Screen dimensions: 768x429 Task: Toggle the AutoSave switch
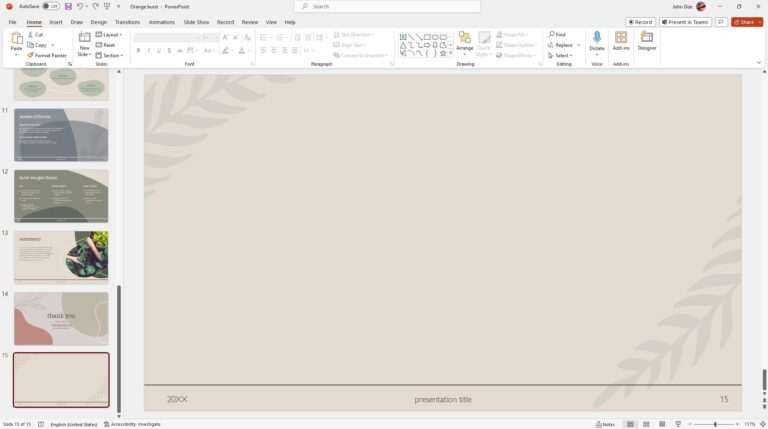(49, 6)
